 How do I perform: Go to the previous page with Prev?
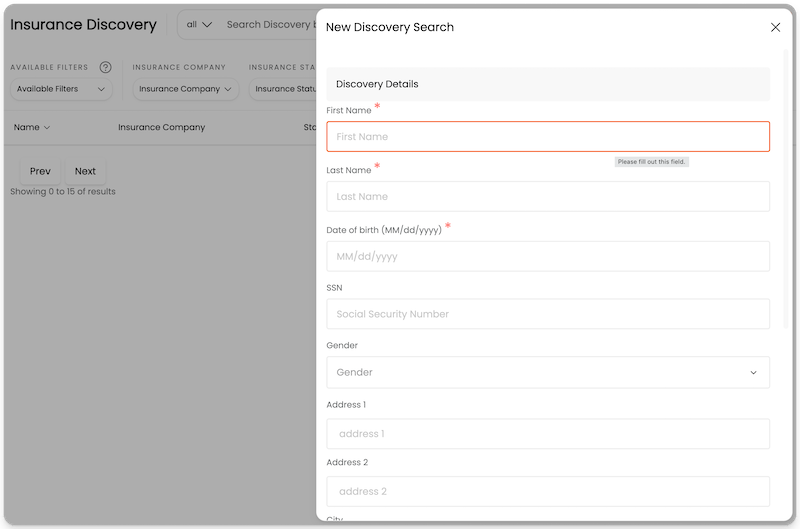point(40,171)
